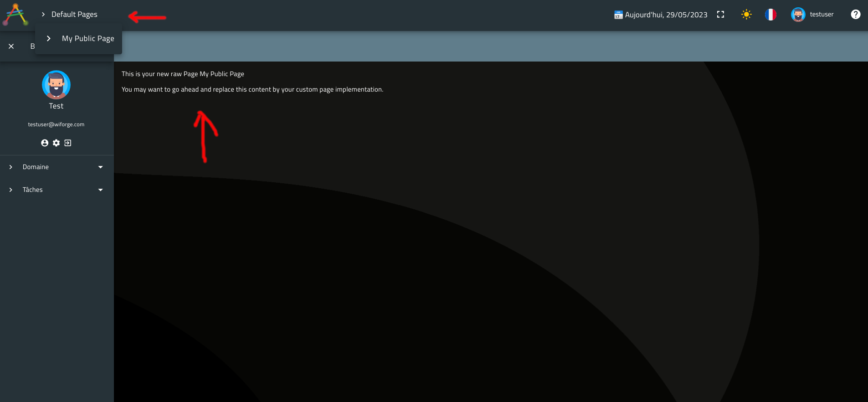Click chevron next to Default Pages

click(x=43, y=15)
